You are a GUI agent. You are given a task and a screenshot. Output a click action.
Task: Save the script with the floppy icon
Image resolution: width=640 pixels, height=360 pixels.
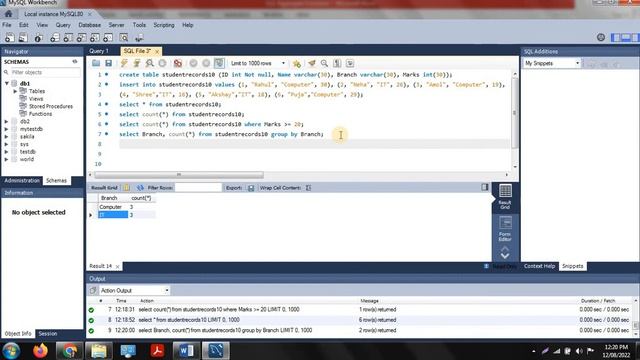tap(109, 63)
